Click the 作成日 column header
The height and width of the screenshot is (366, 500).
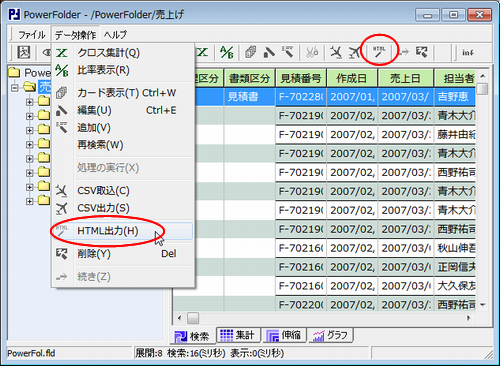352,79
